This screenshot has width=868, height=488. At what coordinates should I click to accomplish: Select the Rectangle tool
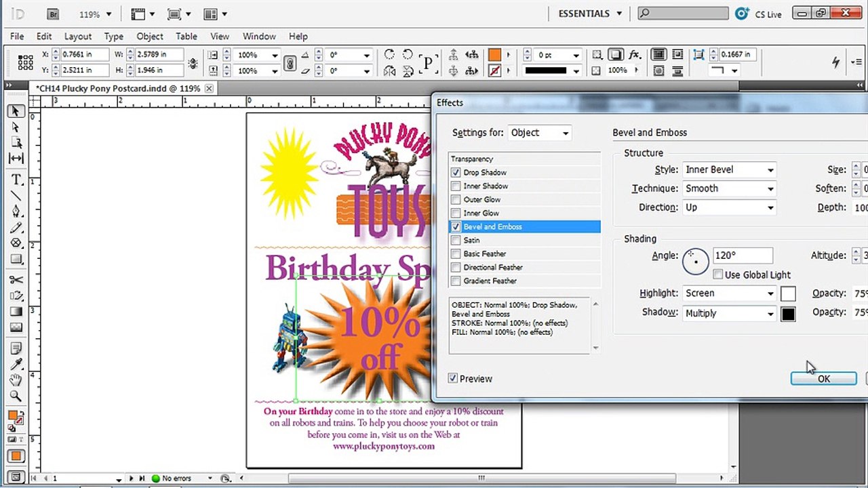(16, 260)
